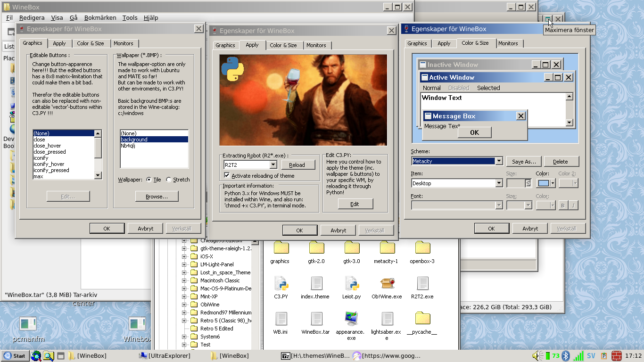
Task: Open the Color dropdown arrow beside blue swatch
Action: [553, 183]
